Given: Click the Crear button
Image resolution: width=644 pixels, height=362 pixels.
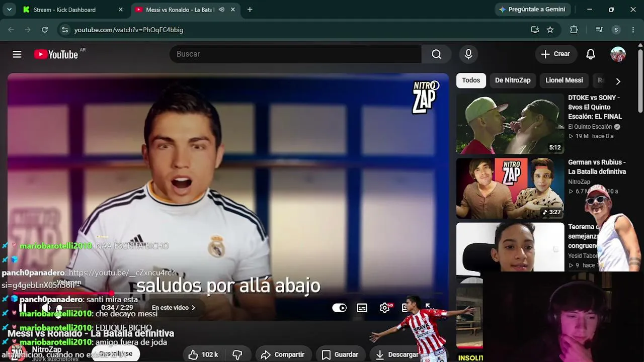Looking at the screenshot, I should click(x=555, y=54).
